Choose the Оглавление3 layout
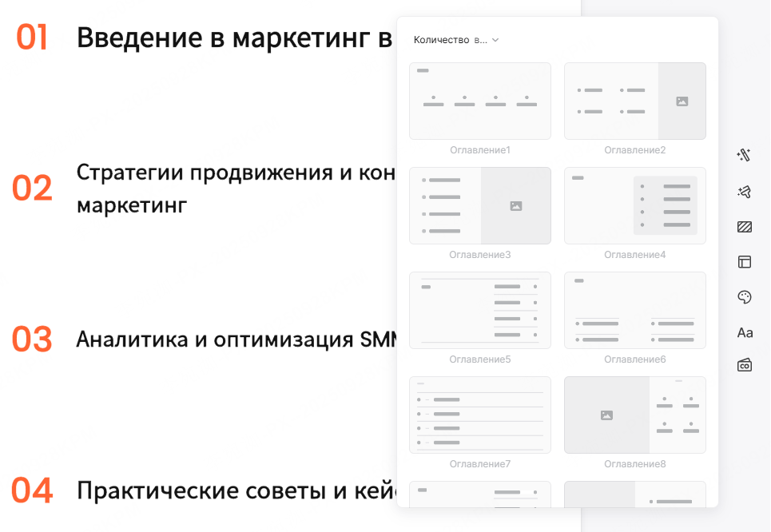 (479, 205)
